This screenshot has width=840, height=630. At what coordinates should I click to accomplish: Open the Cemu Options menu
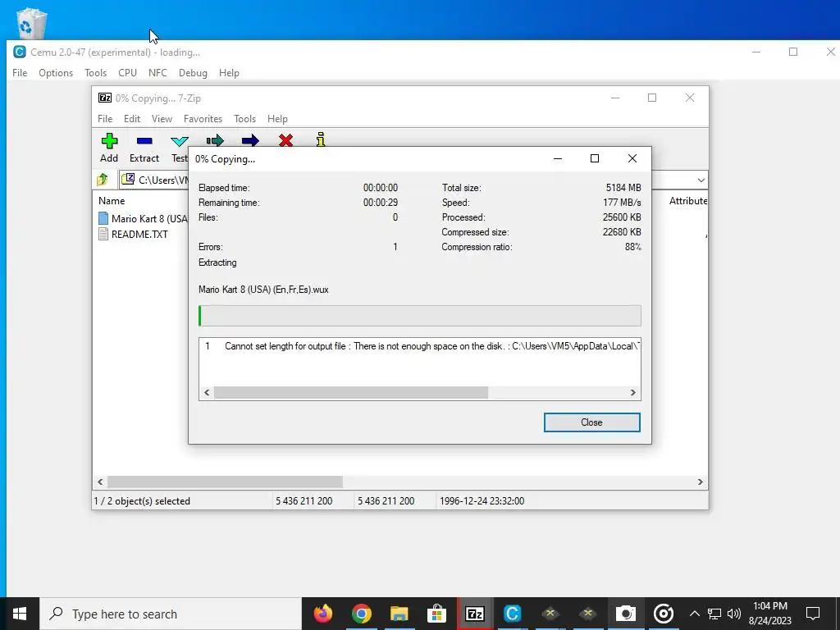(56, 73)
